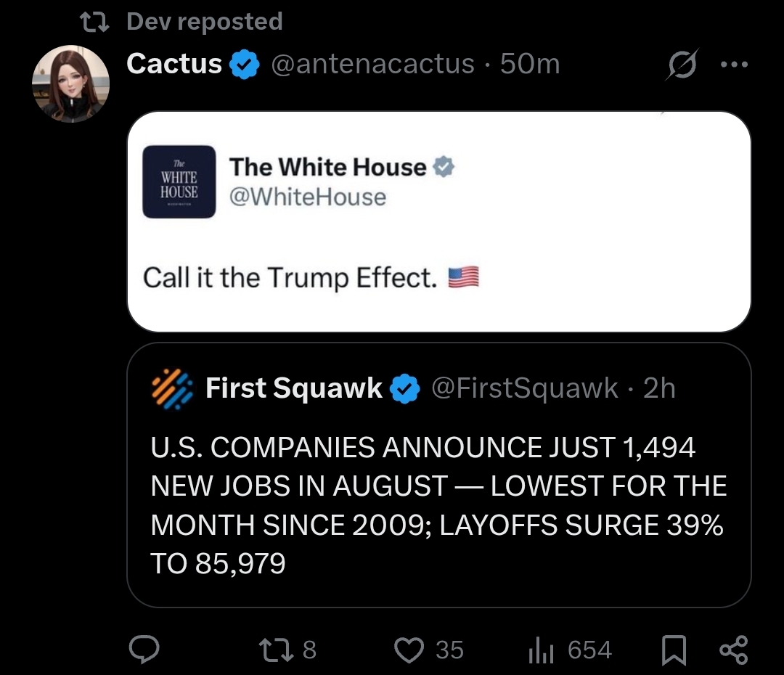Click Cactus's blue verified badge
The width and height of the screenshot is (784, 675).
coord(245,65)
